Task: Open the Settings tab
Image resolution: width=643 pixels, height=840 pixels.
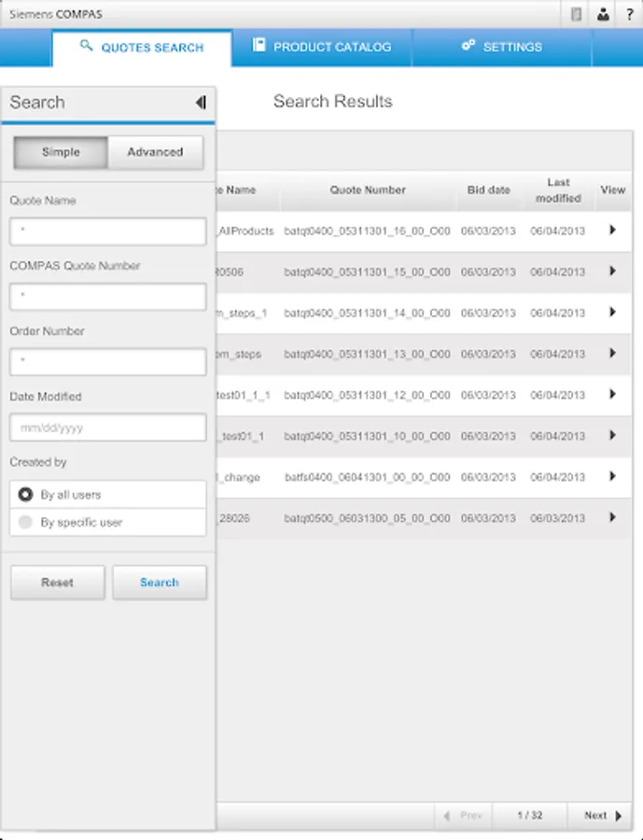Action: pyautogui.click(x=501, y=48)
